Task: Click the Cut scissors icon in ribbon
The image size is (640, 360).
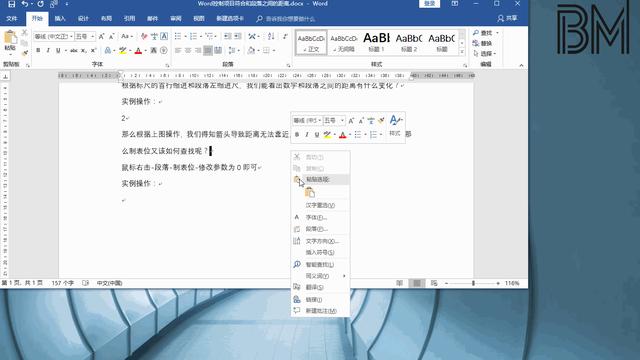Action: pos(24,32)
